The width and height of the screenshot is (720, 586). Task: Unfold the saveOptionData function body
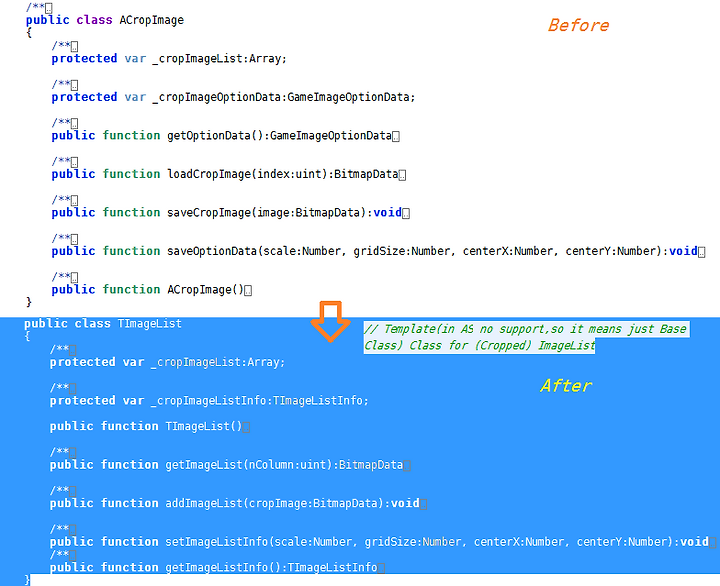[702, 252]
